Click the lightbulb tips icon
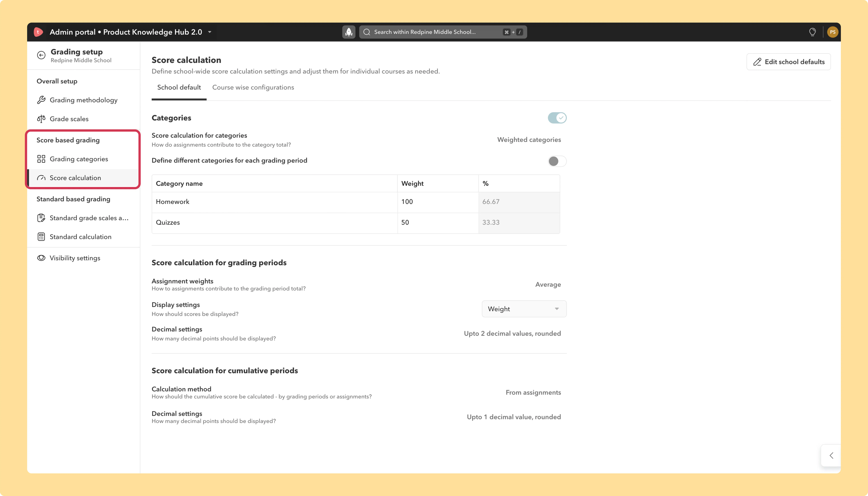This screenshot has width=868, height=496. click(812, 32)
